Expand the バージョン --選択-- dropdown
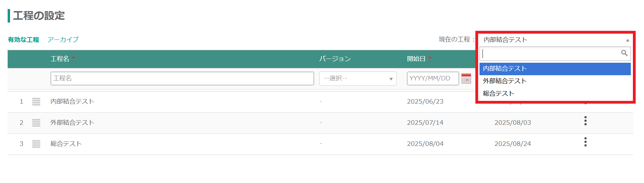Viewport: 644px width, 183px height. click(x=357, y=79)
